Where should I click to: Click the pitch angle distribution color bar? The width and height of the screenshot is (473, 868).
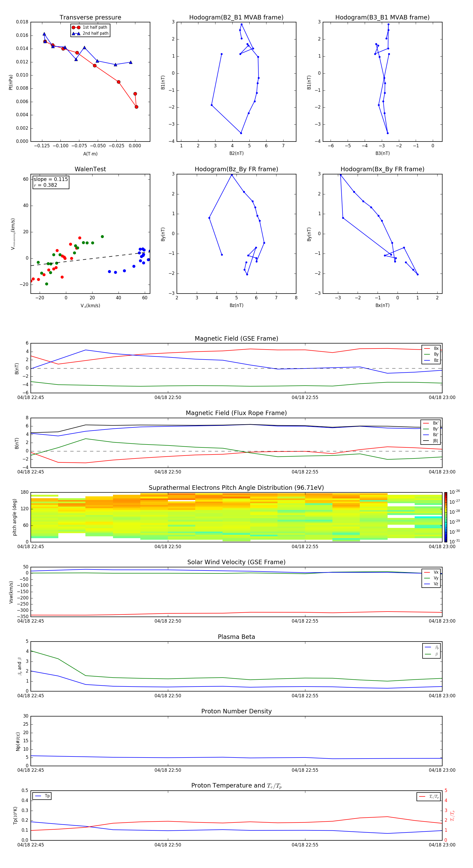tap(446, 517)
